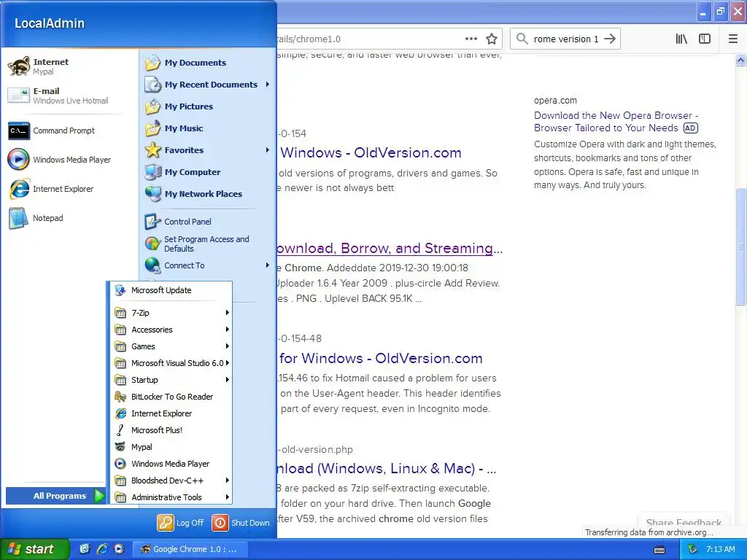Expand Bloodshed Dev-C++ folder

click(x=171, y=481)
